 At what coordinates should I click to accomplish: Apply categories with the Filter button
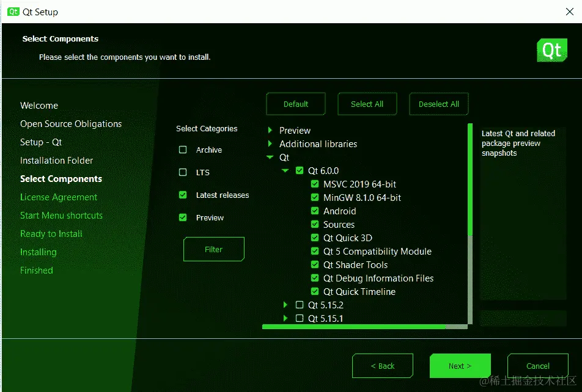pyautogui.click(x=214, y=249)
